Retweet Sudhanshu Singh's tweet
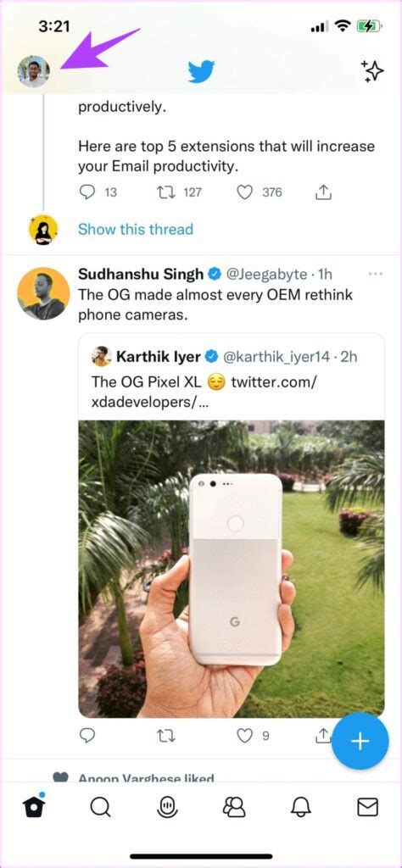402x868 pixels. tap(166, 735)
